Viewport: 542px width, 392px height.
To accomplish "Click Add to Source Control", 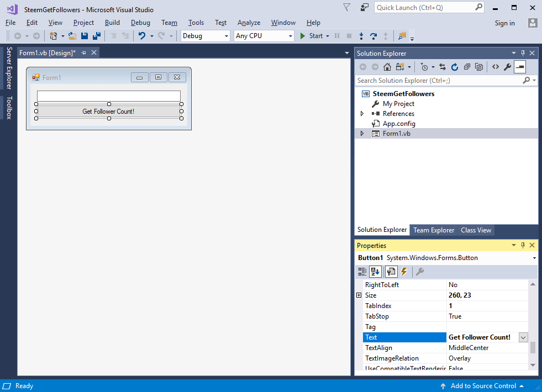I will coord(483,386).
